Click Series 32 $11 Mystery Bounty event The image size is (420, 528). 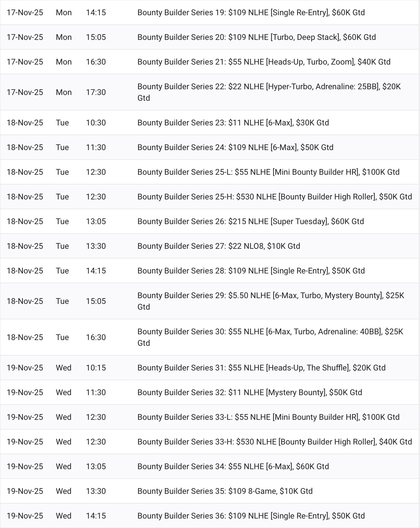coord(250,393)
